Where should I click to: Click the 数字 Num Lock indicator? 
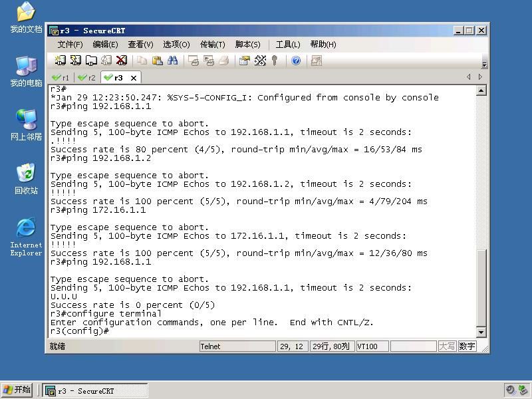pos(467,346)
